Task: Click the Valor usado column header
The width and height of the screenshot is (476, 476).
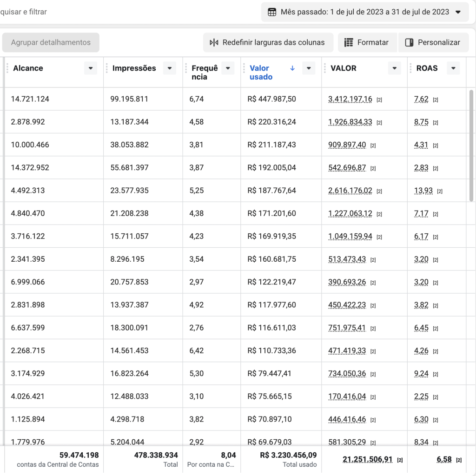Action: [x=261, y=73]
